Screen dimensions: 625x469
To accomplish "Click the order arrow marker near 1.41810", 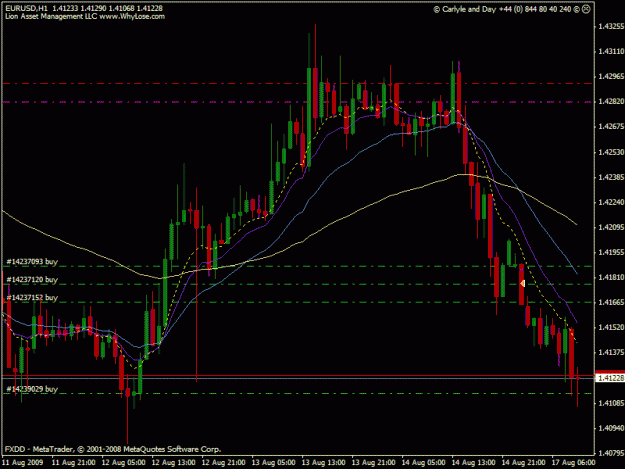I will coord(522,283).
